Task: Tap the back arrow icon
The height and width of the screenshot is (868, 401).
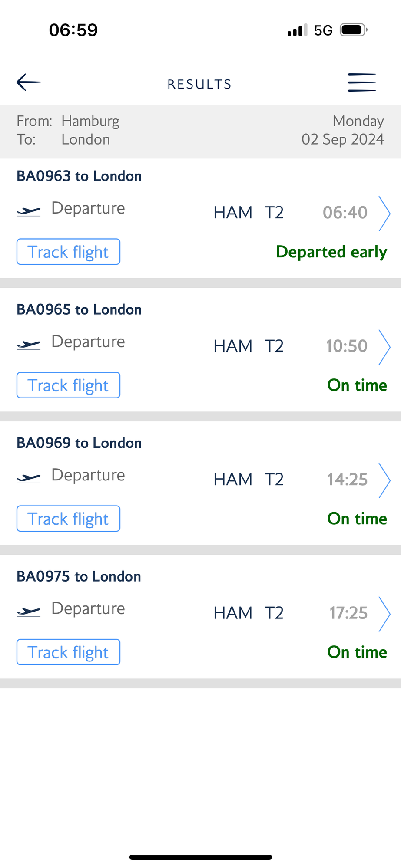Action: coord(29,82)
